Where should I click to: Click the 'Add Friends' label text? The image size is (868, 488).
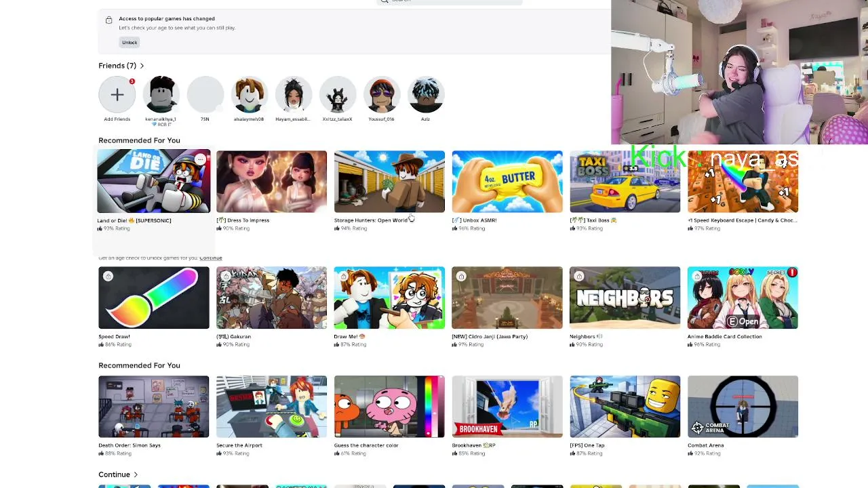click(x=117, y=119)
